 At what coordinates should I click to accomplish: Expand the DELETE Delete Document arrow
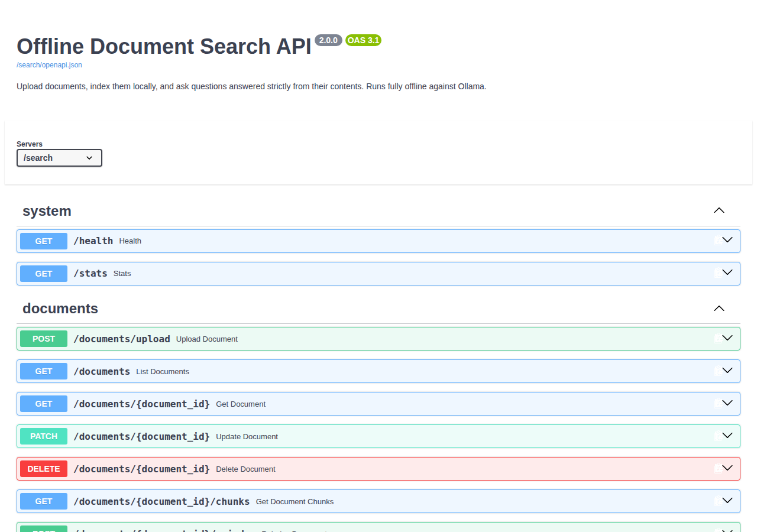pos(727,468)
